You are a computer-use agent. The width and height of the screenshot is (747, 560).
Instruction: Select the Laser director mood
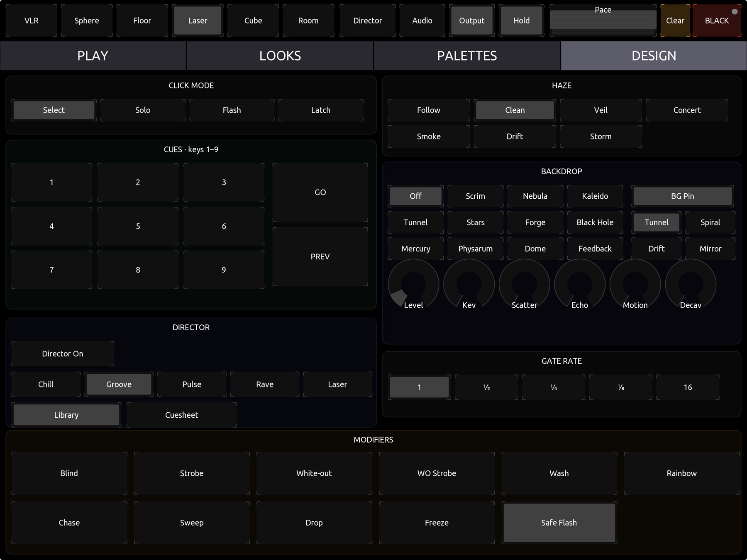[x=337, y=384]
